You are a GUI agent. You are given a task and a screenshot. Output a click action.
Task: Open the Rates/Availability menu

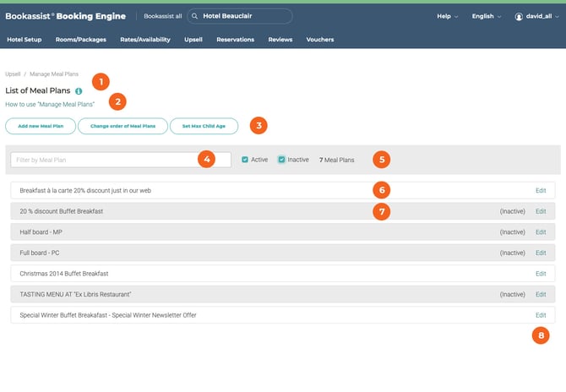(144, 40)
